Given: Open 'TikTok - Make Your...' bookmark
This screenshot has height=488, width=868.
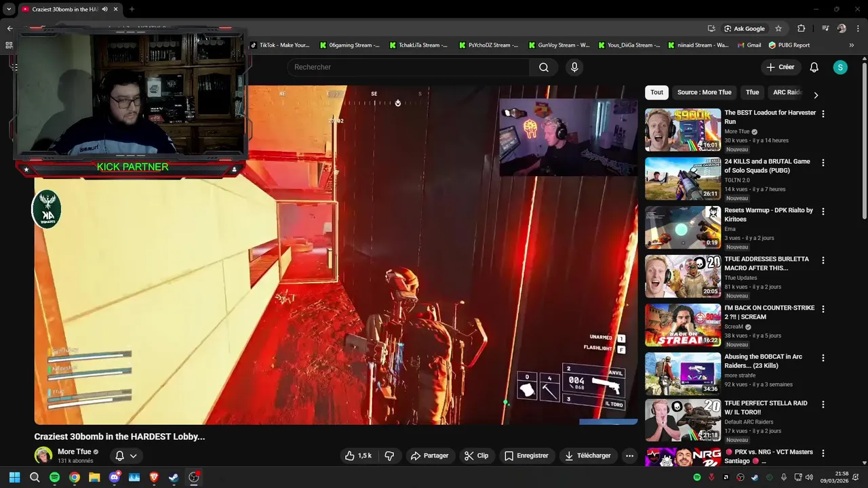Looking at the screenshot, I should pyautogui.click(x=279, y=45).
